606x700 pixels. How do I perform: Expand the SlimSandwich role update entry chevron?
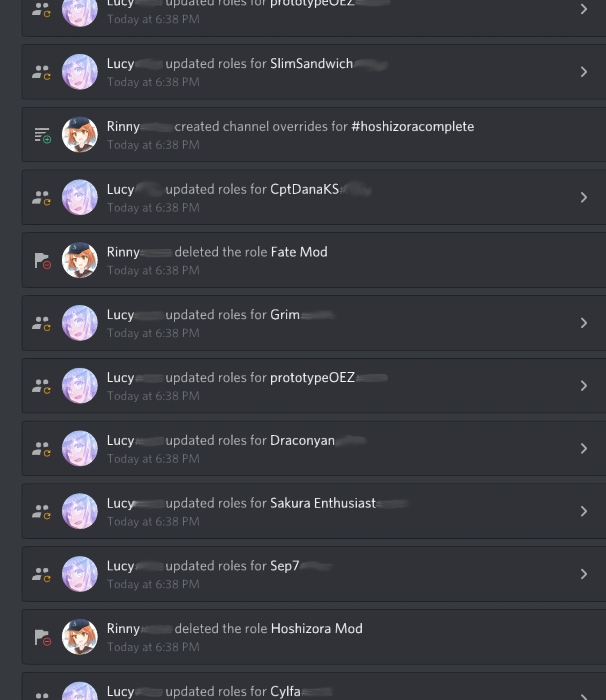pos(584,72)
